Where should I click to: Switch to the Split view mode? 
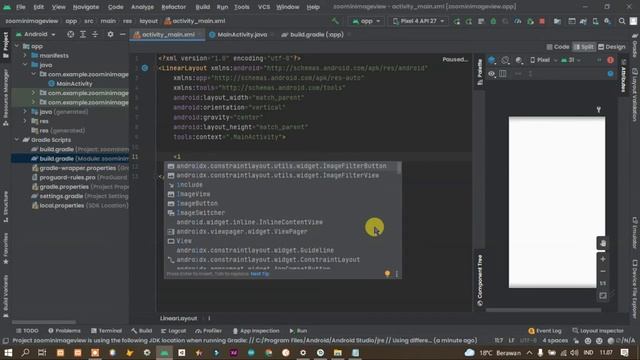(584, 47)
